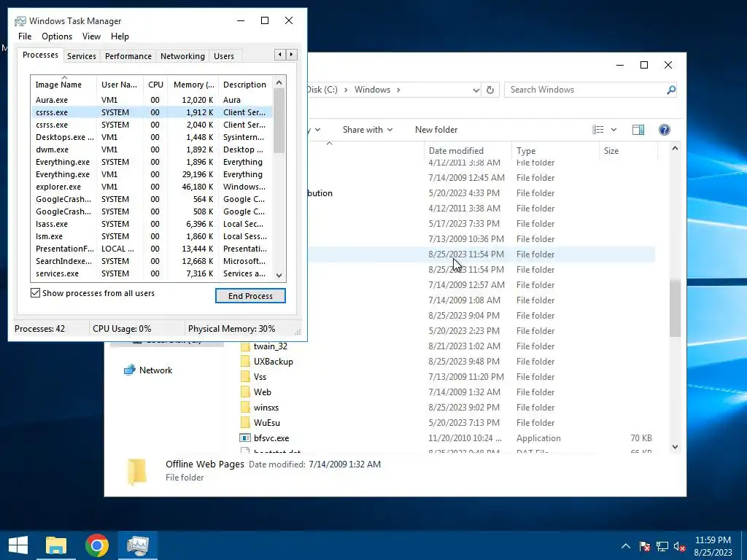The image size is (747, 560).
Task: Click the Action Center flag icon
Action: (x=645, y=546)
